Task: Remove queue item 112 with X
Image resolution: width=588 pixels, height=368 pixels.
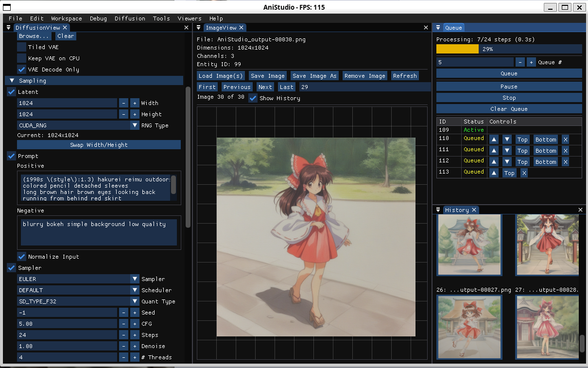Action: pos(565,162)
